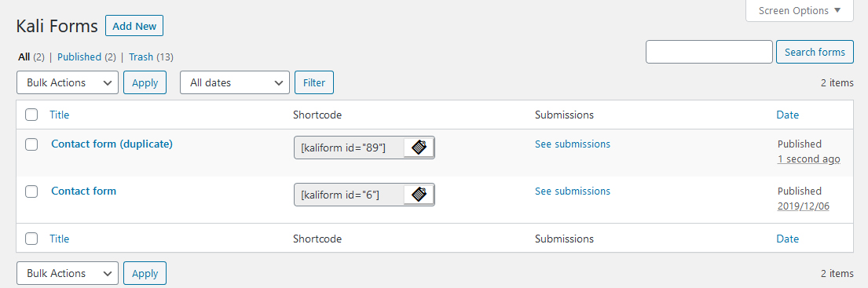Click the Add New button
Viewport: 868px width, 288px height.
point(134,26)
